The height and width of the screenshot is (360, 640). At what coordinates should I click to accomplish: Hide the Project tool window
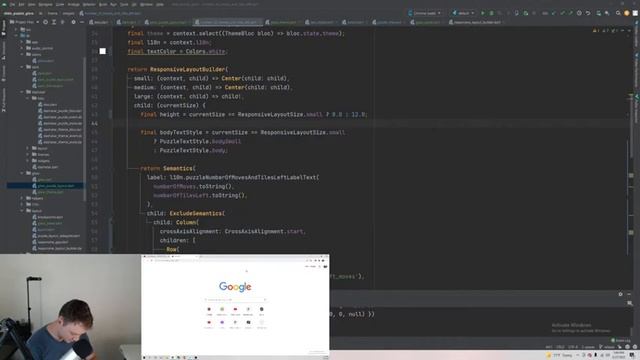[x=82, y=22]
